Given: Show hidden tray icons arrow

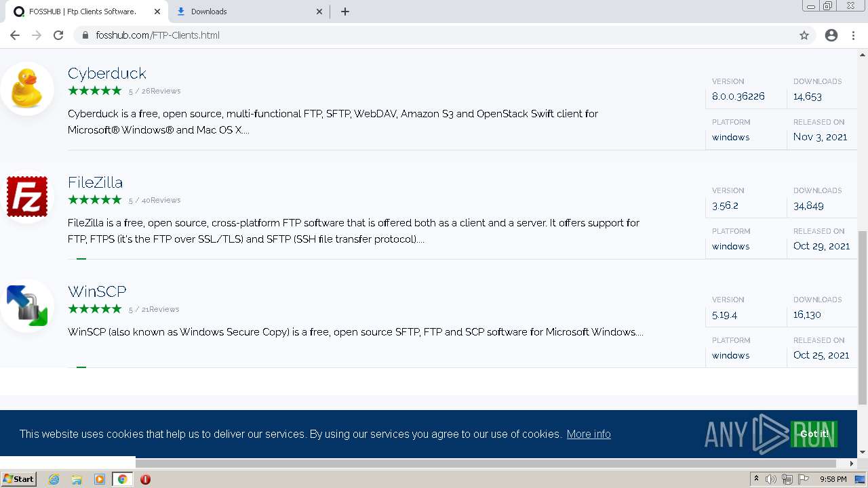Looking at the screenshot, I should click(756, 479).
